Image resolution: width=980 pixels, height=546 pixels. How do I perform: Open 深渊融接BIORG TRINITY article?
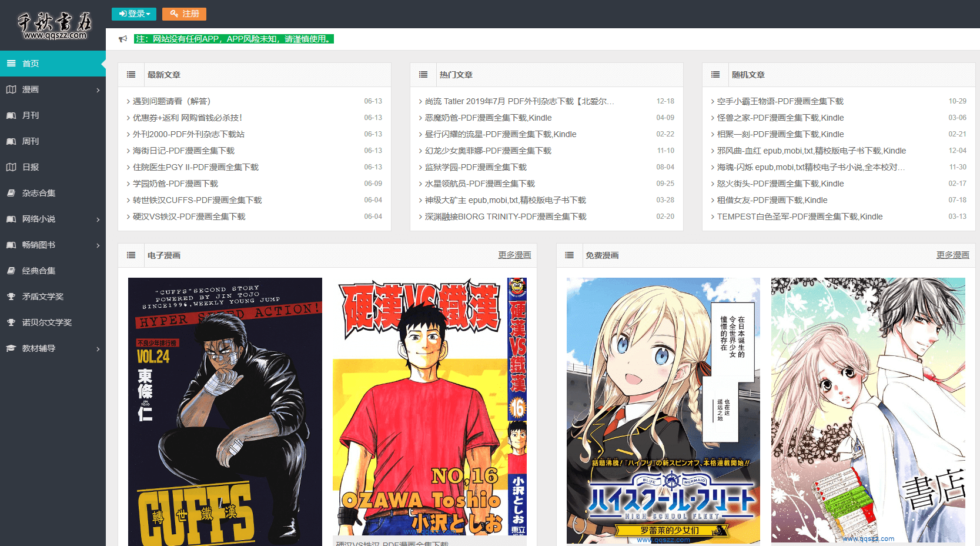click(x=506, y=217)
